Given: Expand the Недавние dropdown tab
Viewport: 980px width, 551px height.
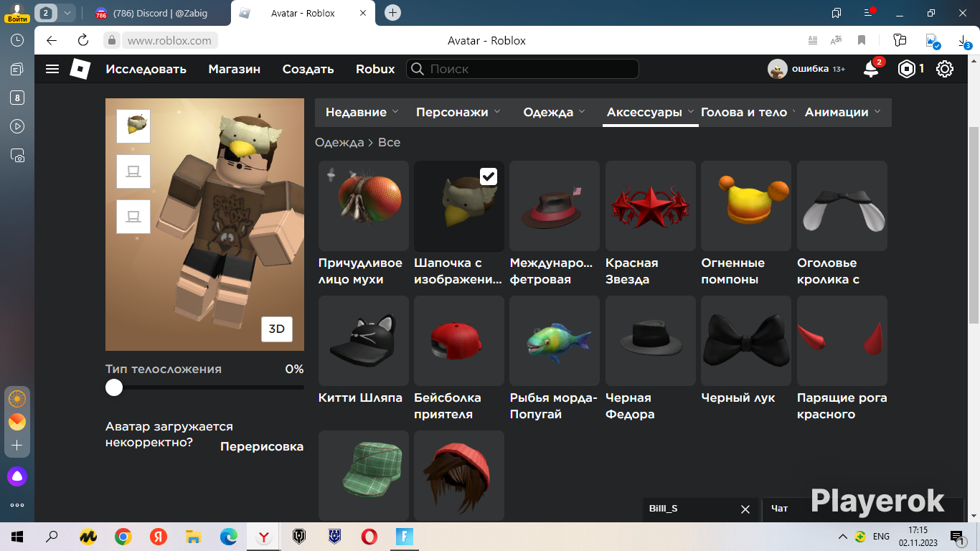Looking at the screenshot, I should click(362, 112).
